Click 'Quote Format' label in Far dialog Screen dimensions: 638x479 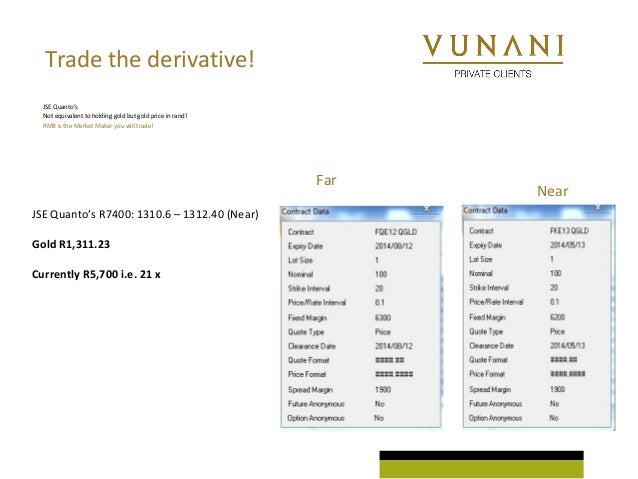[x=308, y=360]
